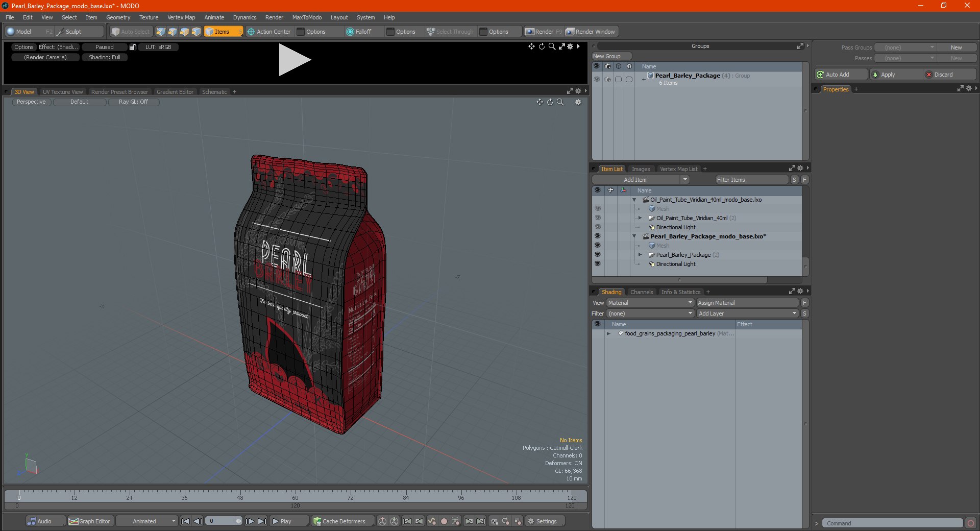Toggle Falloff Options checkbox
This screenshot has height=531, width=980.
coord(390,32)
